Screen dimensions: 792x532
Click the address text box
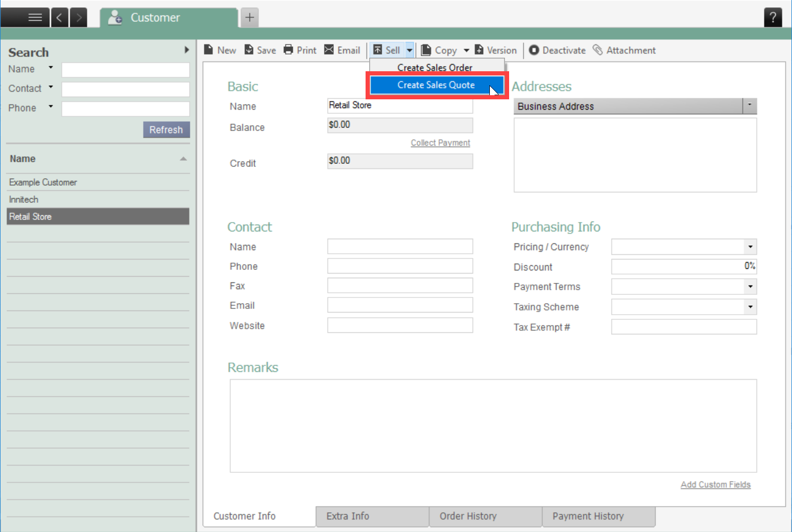point(635,155)
